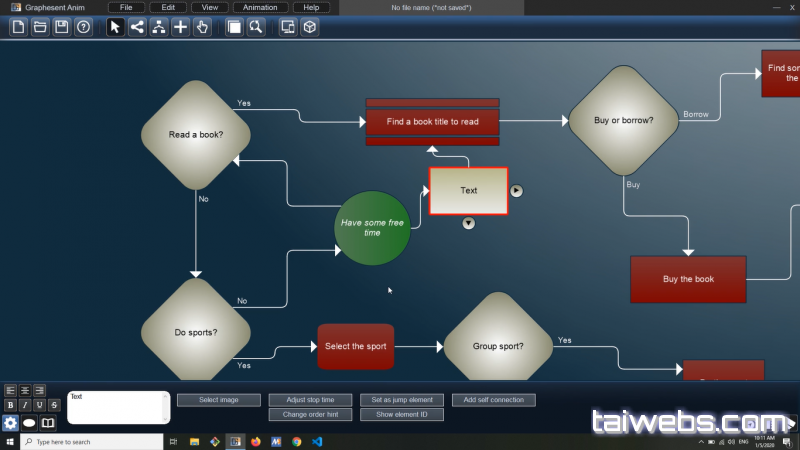Open the Animation menu

260,7
